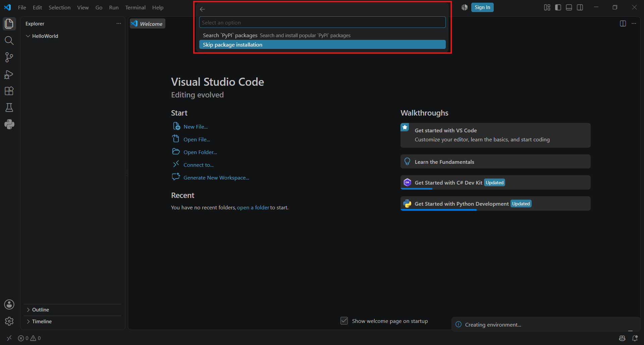The image size is (644, 345).
Task: Open the Python sidebar icon
Action: coord(9,125)
